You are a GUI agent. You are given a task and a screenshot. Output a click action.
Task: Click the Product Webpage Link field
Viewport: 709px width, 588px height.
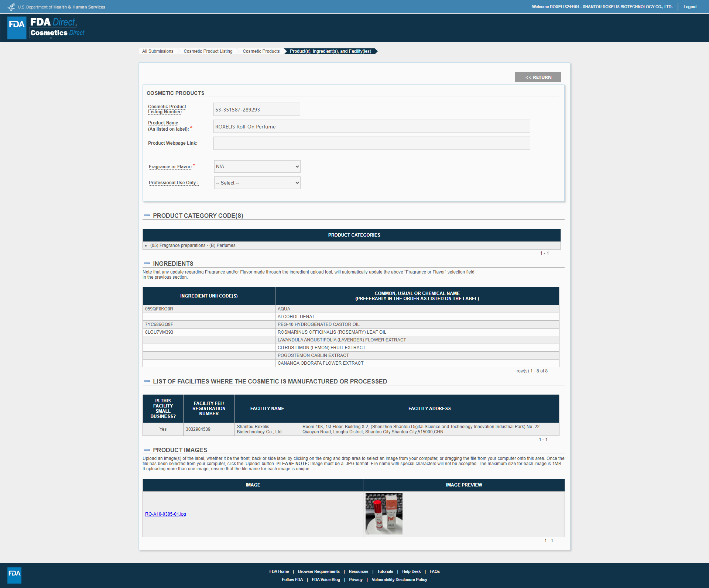point(372,143)
